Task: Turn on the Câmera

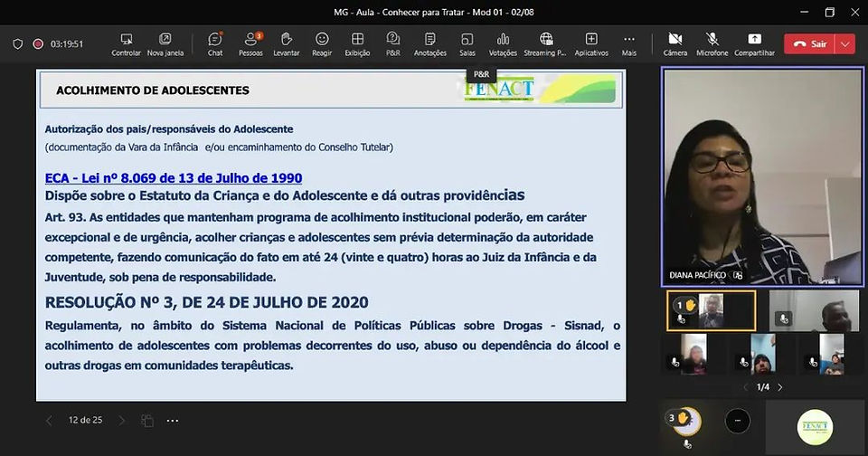Action: coord(675,44)
